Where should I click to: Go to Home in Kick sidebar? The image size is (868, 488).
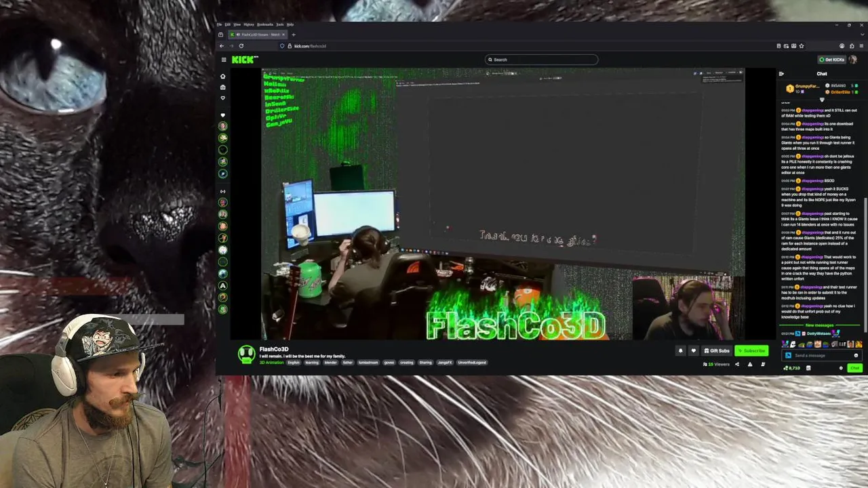point(222,77)
